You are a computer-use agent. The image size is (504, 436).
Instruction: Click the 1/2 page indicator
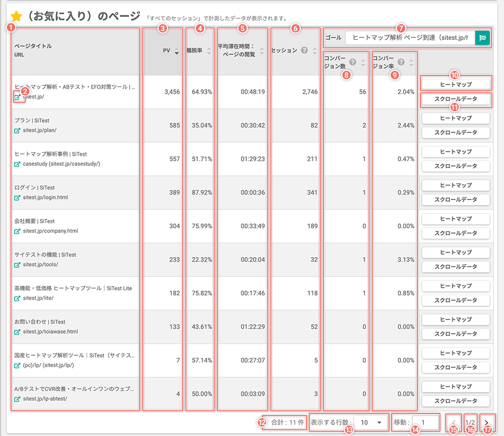click(470, 422)
